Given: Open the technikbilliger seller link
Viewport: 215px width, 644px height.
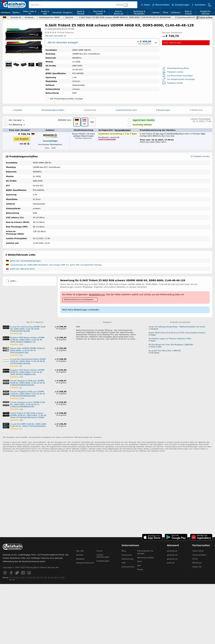Looking at the screenshot, I should [50, 141].
